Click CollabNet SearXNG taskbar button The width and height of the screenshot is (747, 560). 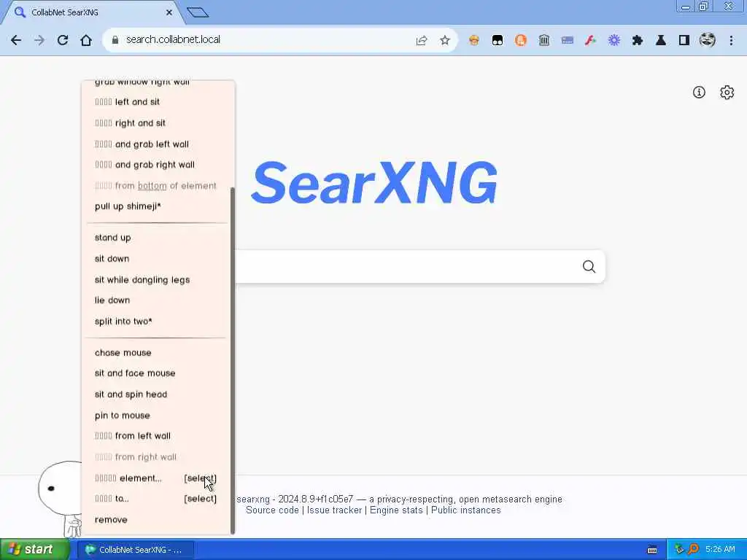click(136, 550)
